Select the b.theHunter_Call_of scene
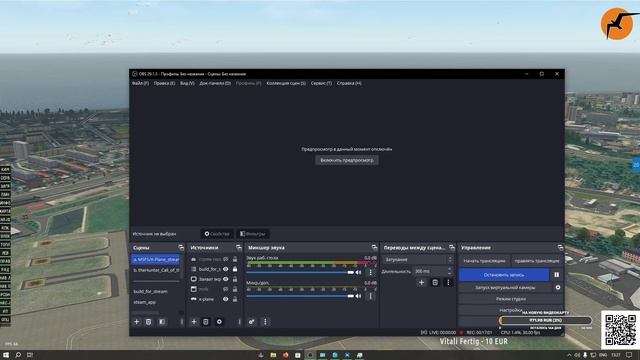640x360 pixels. point(156,270)
